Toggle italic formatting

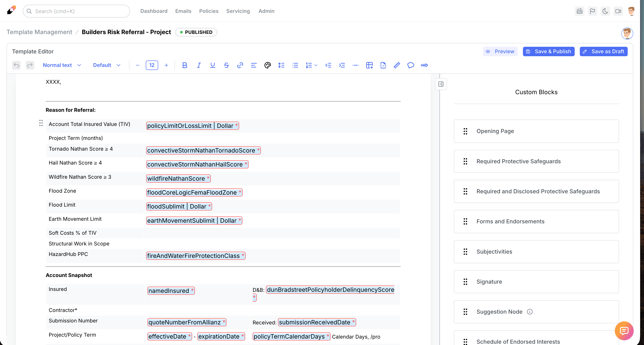[199, 65]
